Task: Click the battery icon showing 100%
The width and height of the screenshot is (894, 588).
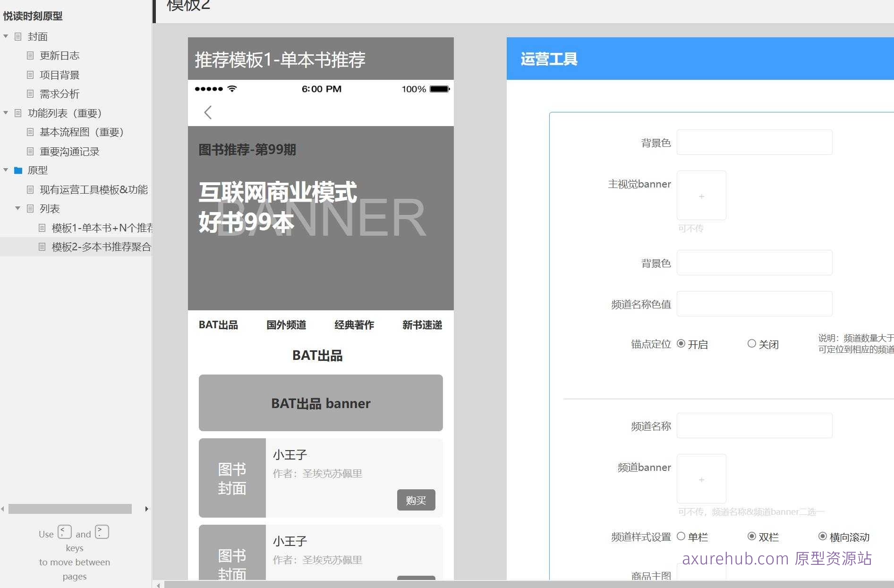Action: (439, 89)
